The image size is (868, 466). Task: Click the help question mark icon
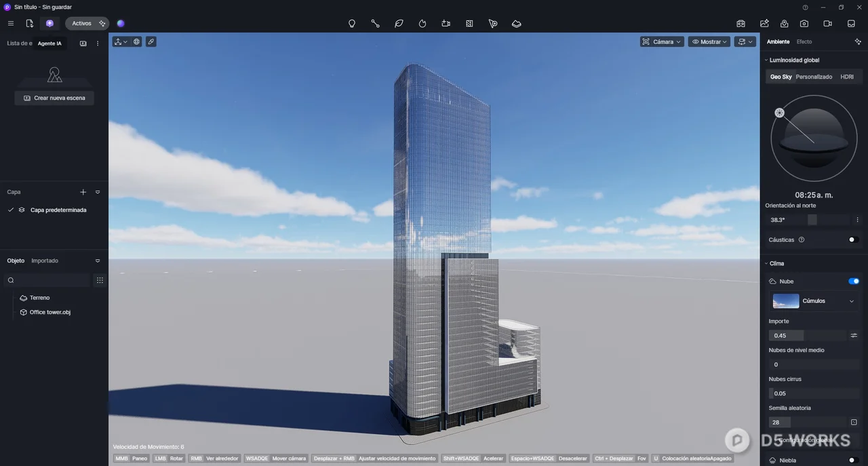805,7
